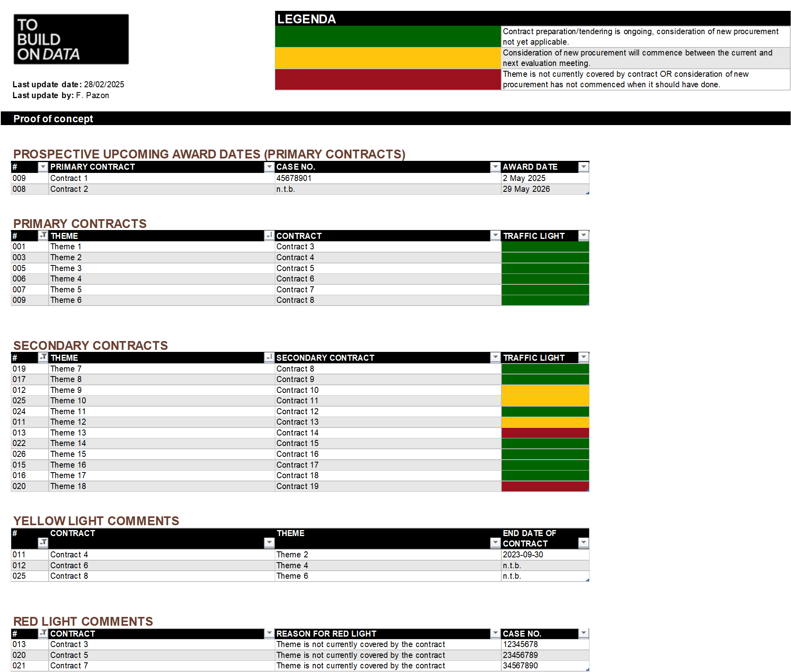Click filter icon on # column in Red Light Comments
Viewport: 791px width, 672px height.
tap(43, 633)
